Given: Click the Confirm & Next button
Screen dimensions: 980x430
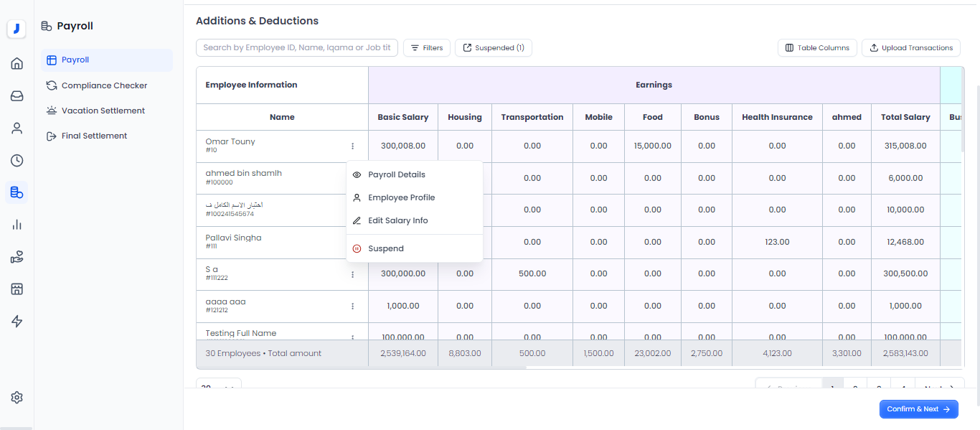Looking at the screenshot, I should pos(918,409).
